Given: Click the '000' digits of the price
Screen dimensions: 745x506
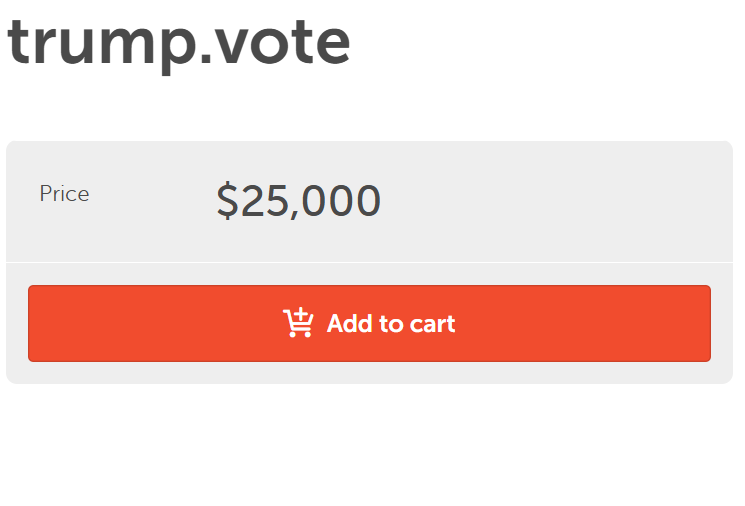Looking at the screenshot, I should click(x=341, y=200).
